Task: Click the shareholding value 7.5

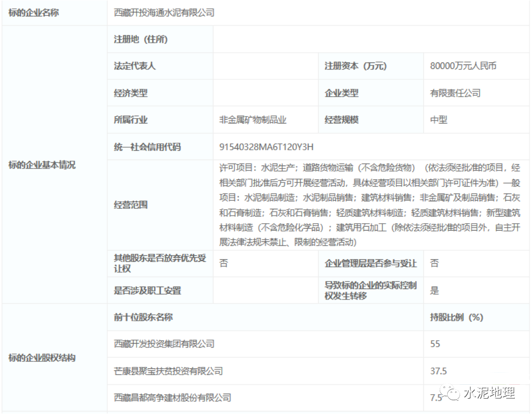Action: click(436, 397)
